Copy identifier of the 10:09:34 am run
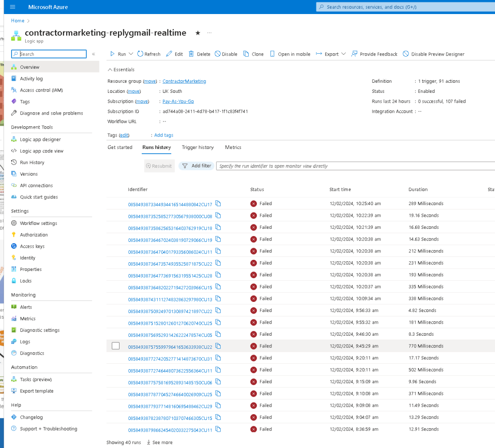 (x=218, y=299)
